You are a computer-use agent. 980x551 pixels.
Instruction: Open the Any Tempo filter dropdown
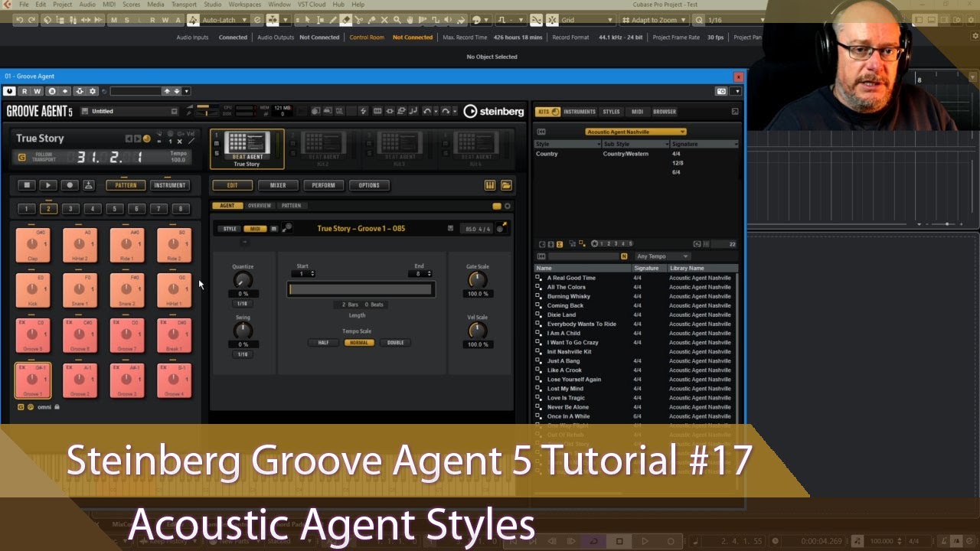pyautogui.click(x=662, y=256)
